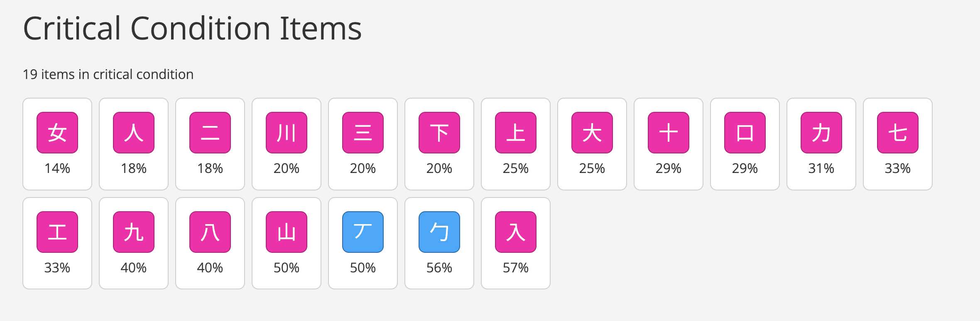Select the 山 kanji tile
The width and height of the screenshot is (980, 321).
click(287, 232)
